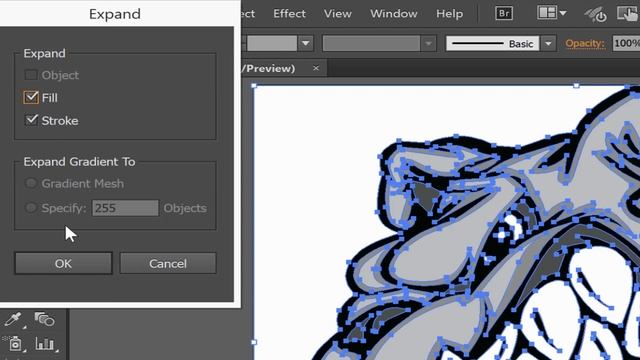Cancel the Expand dialog
Viewport: 640px width, 360px height.
pyautogui.click(x=168, y=263)
